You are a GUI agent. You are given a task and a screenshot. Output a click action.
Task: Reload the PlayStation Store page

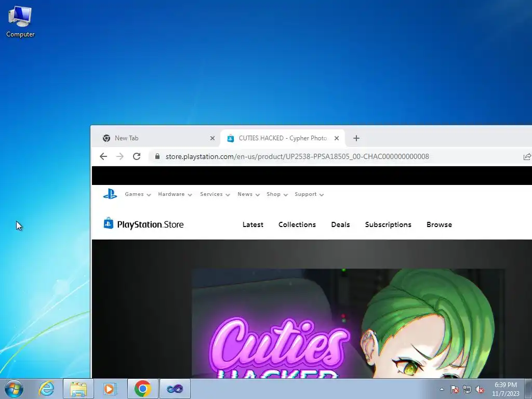(x=137, y=156)
